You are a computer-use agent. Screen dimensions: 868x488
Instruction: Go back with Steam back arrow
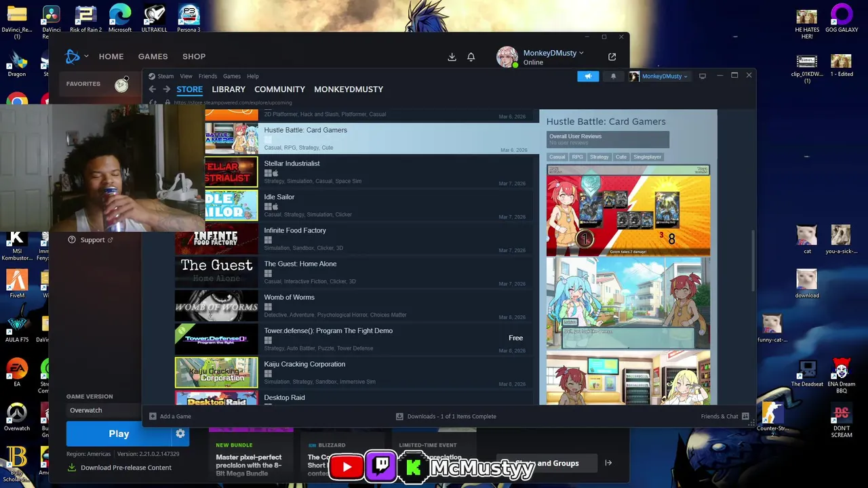(x=153, y=89)
